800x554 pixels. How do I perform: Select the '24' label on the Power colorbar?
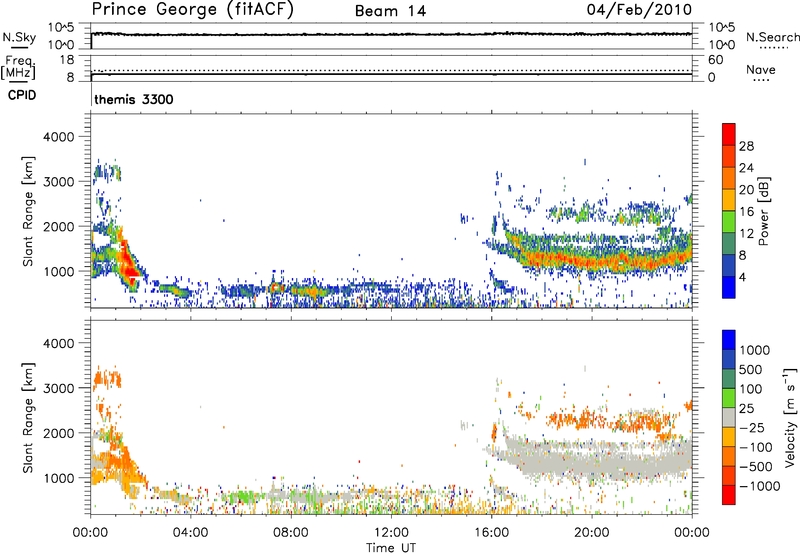pyautogui.click(x=746, y=168)
